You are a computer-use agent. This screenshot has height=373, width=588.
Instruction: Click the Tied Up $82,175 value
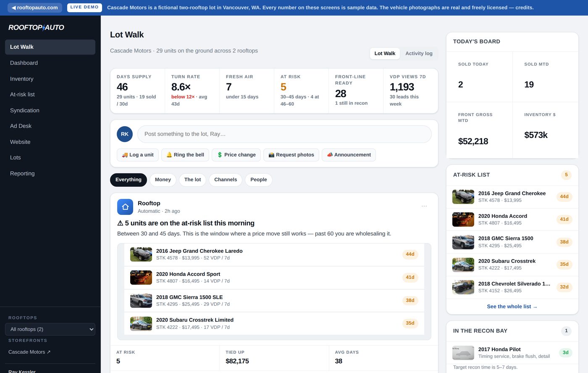click(x=237, y=361)
